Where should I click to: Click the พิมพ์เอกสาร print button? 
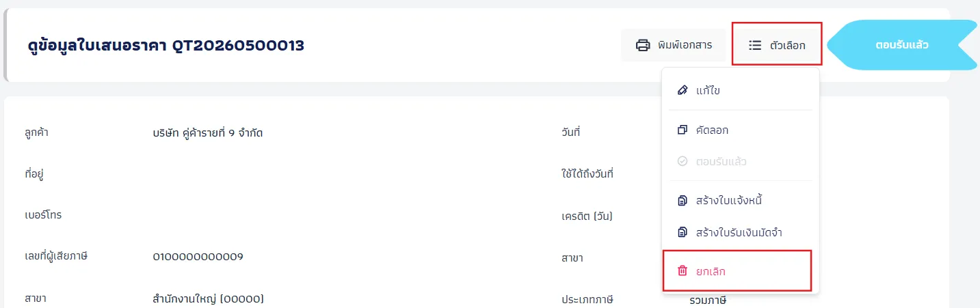click(x=674, y=46)
